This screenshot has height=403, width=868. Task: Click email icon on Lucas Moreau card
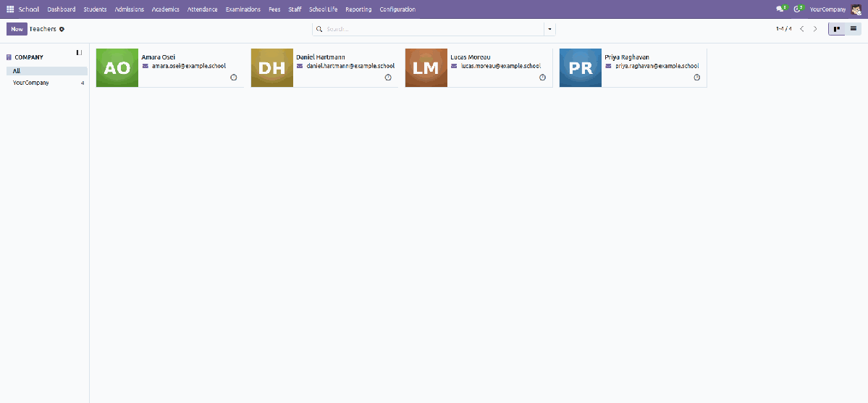point(455,66)
